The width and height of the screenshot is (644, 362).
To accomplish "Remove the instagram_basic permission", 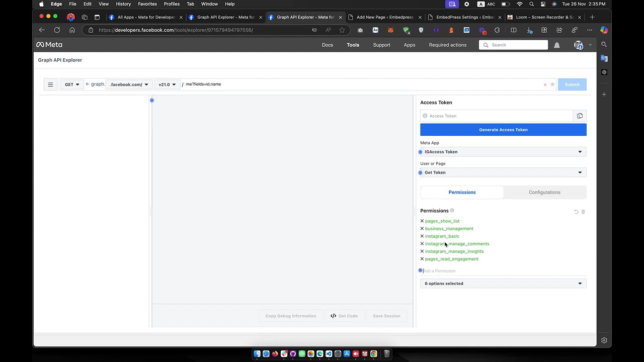I will (422, 236).
